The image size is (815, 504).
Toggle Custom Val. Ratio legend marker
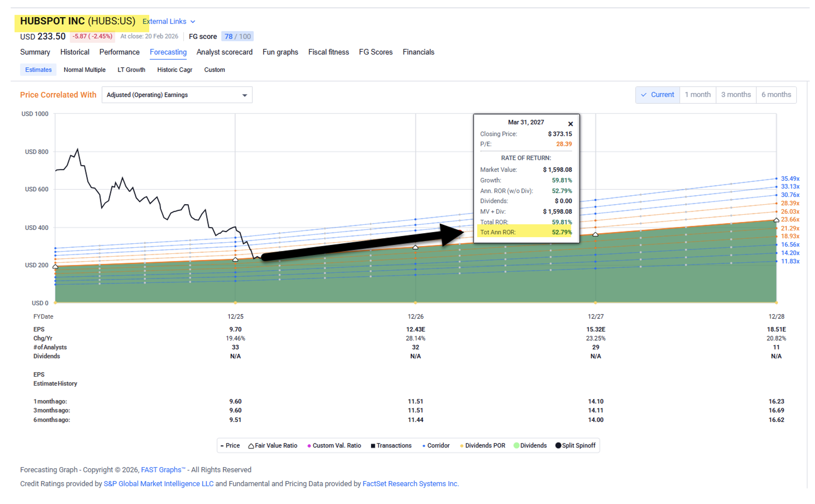[x=309, y=446]
